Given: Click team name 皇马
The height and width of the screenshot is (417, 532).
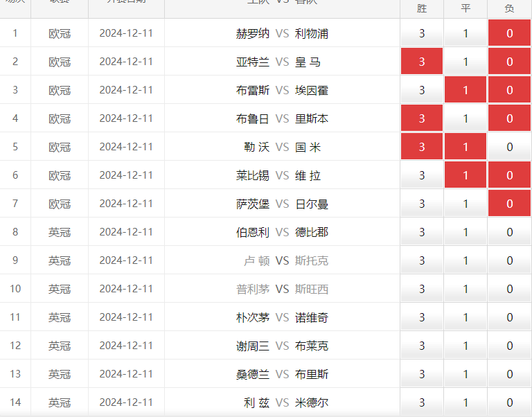Looking at the screenshot, I should tap(308, 62).
